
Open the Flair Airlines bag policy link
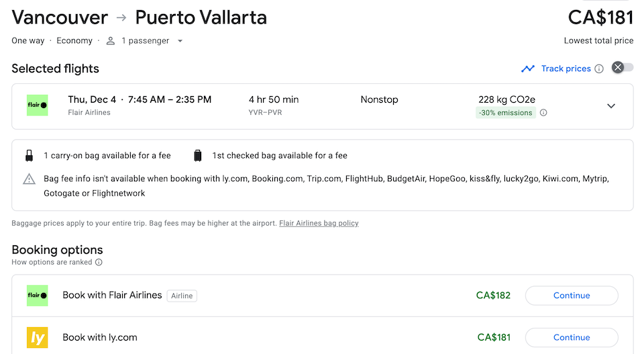click(319, 223)
